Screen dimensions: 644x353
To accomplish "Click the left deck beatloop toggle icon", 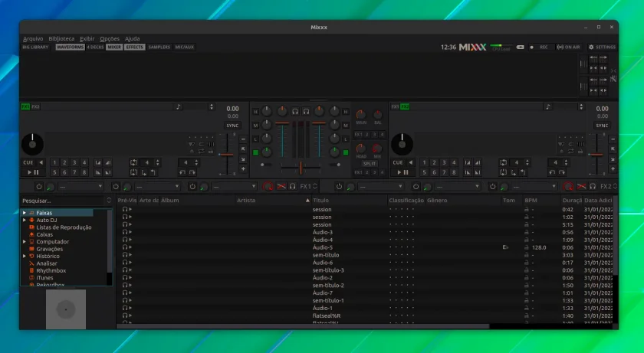I will (x=133, y=162).
